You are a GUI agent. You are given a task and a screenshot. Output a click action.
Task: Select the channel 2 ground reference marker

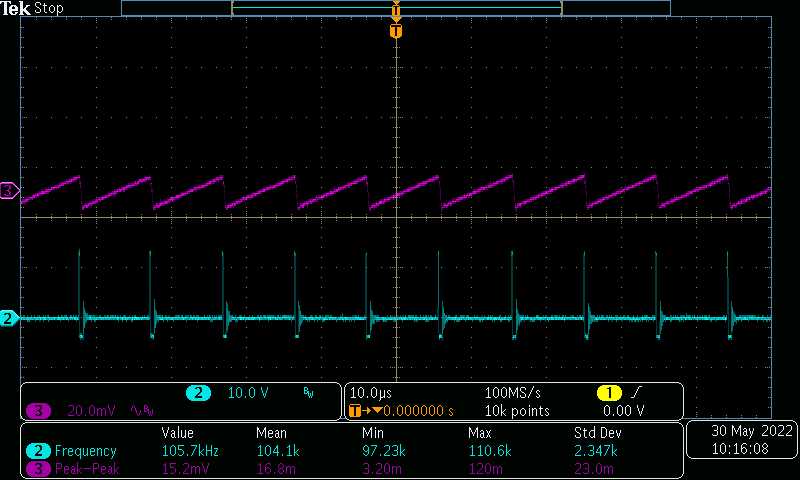click(9, 319)
